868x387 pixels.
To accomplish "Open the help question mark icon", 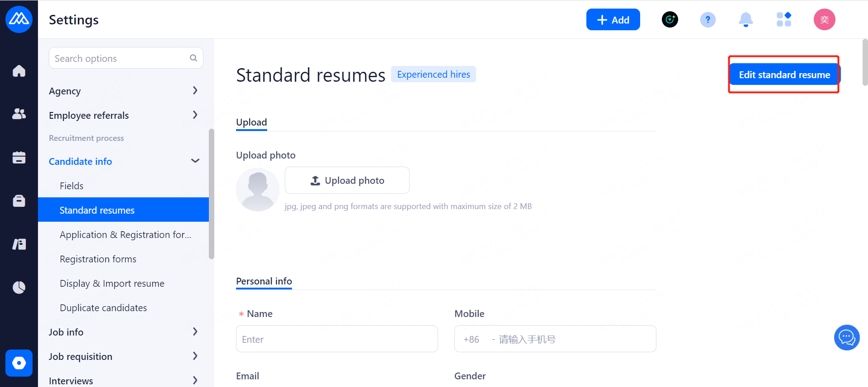I will 708,20.
